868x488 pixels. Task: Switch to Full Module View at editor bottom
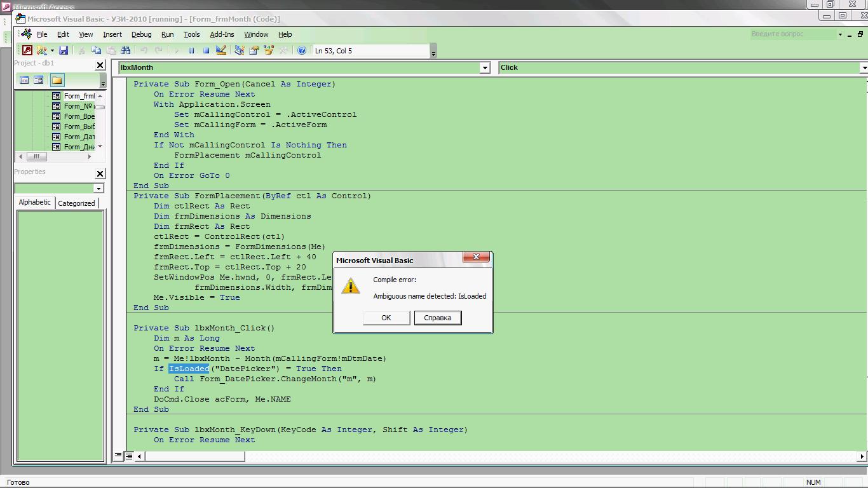pos(128,456)
